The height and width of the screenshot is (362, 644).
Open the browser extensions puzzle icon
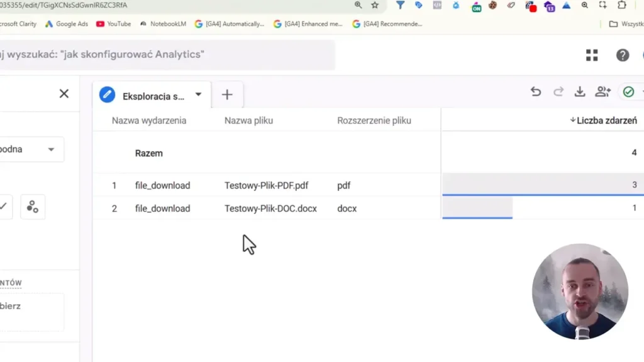622,5
